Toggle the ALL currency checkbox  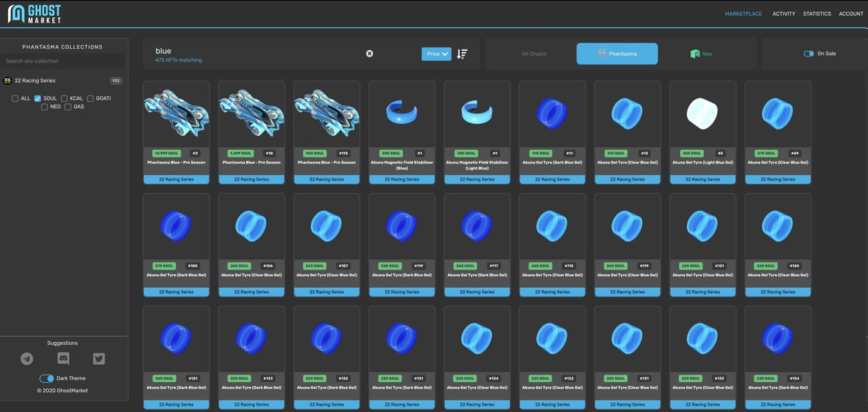[x=15, y=98]
